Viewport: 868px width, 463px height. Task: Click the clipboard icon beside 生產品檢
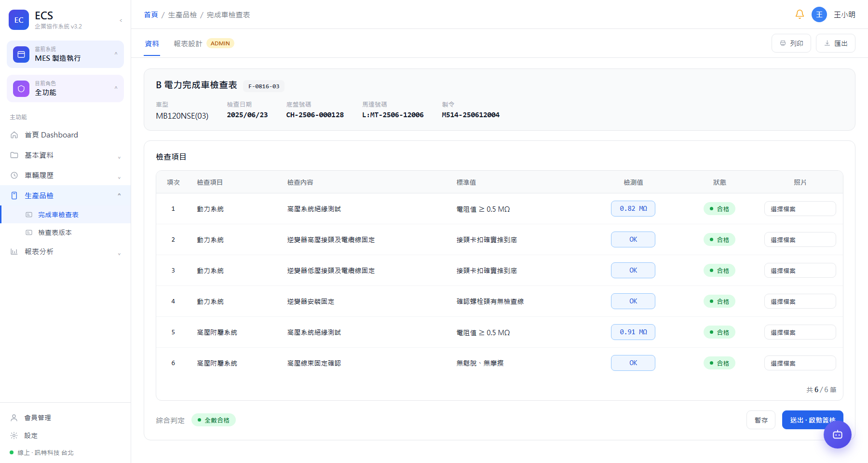[14, 196]
